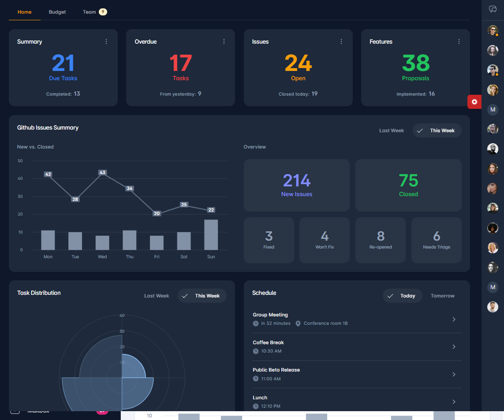Click the 214 New Issues tile
Image resolution: width=504 pixels, height=420 pixels.
(x=297, y=185)
